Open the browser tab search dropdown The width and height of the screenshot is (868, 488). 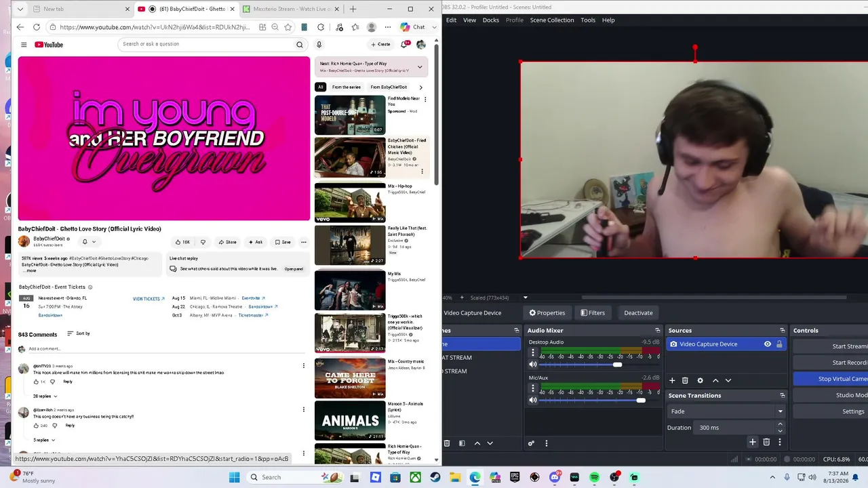click(x=20, y=9)
